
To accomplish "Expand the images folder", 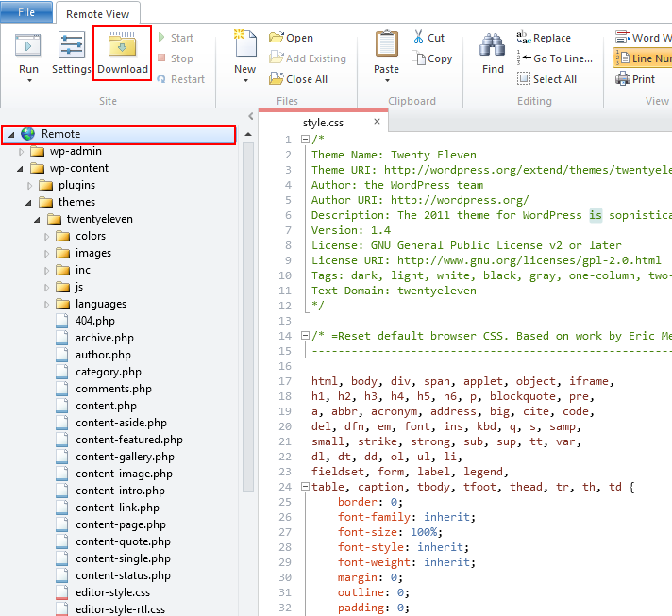I will (x=46, y=254).
